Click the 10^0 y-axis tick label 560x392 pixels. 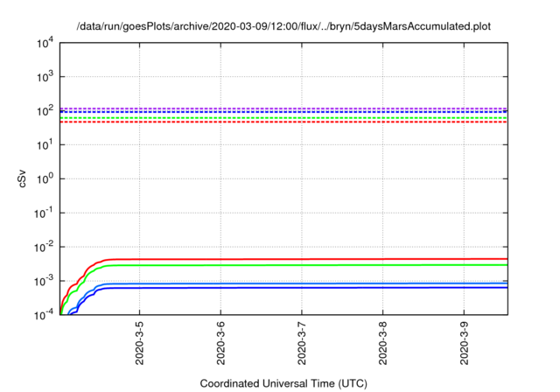(x=45, y=178)
